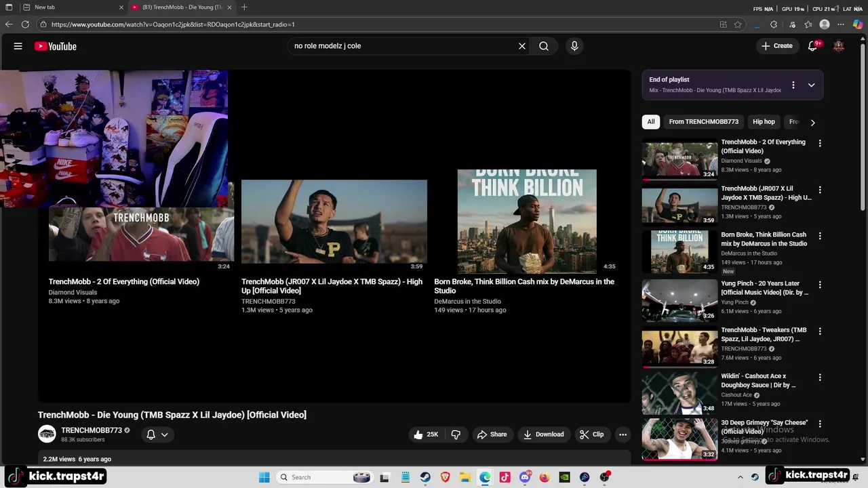Open Firefox from the taskbar
868x488 pixels.
(545, 477)
